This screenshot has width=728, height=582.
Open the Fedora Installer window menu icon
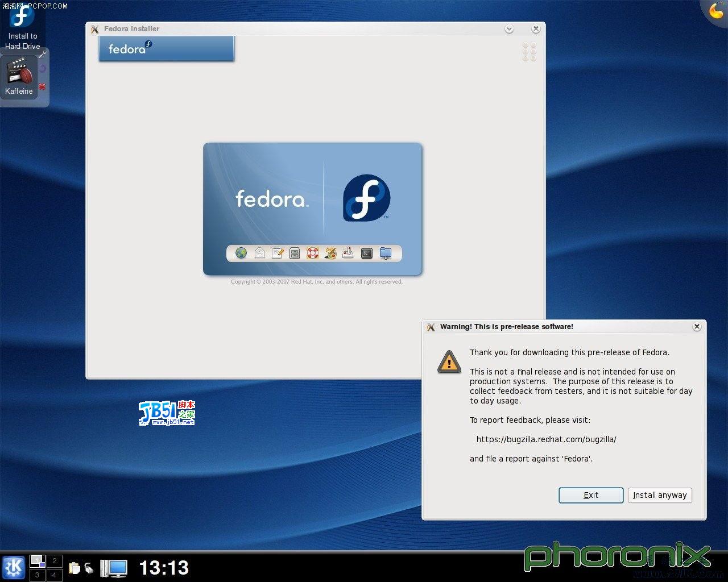tap(94, 29)
